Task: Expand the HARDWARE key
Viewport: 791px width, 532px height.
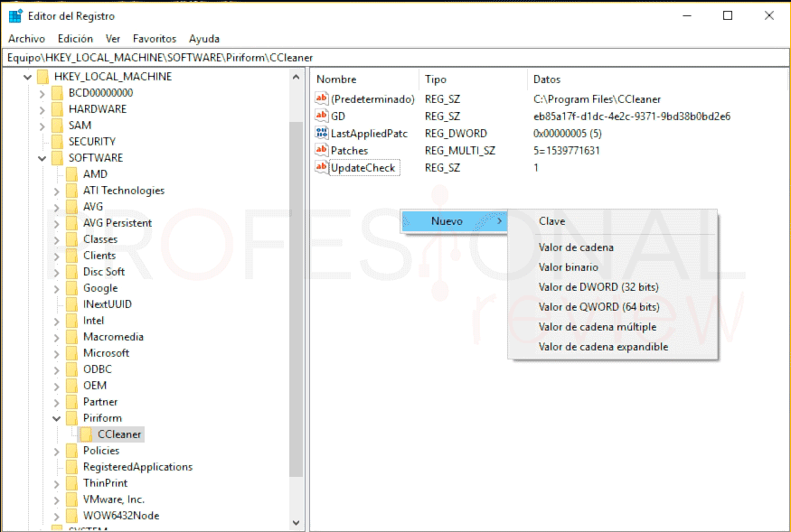Action: coord(42,109)
